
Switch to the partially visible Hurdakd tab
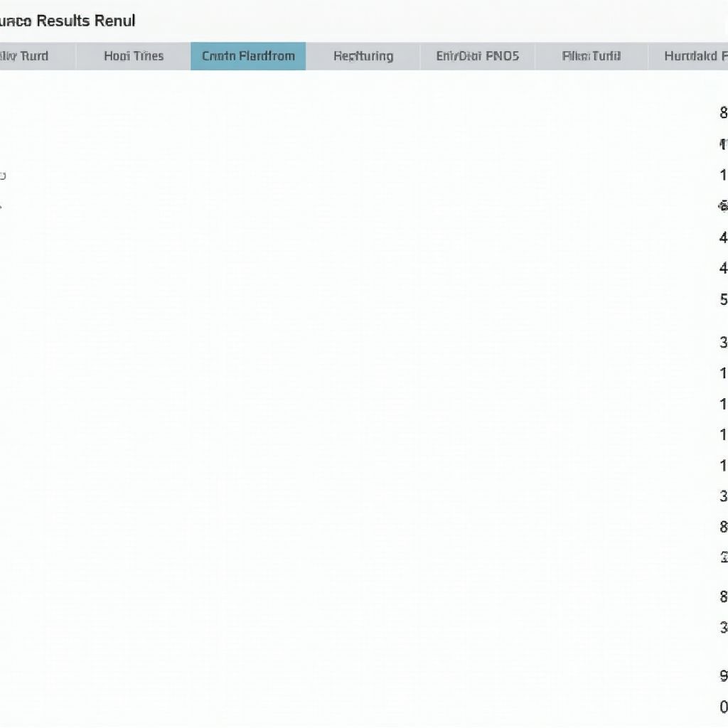(x=693, y=56)
